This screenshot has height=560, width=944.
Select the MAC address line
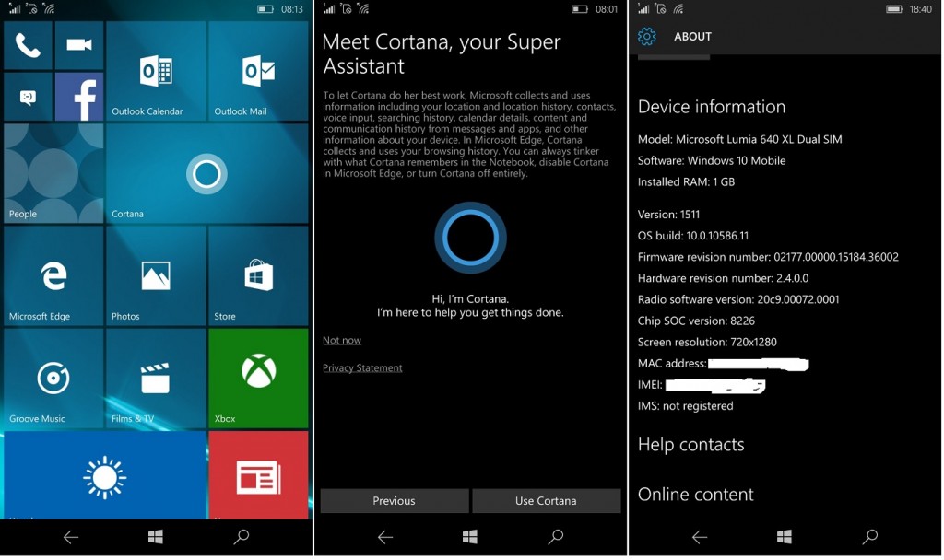coord(723,363)
